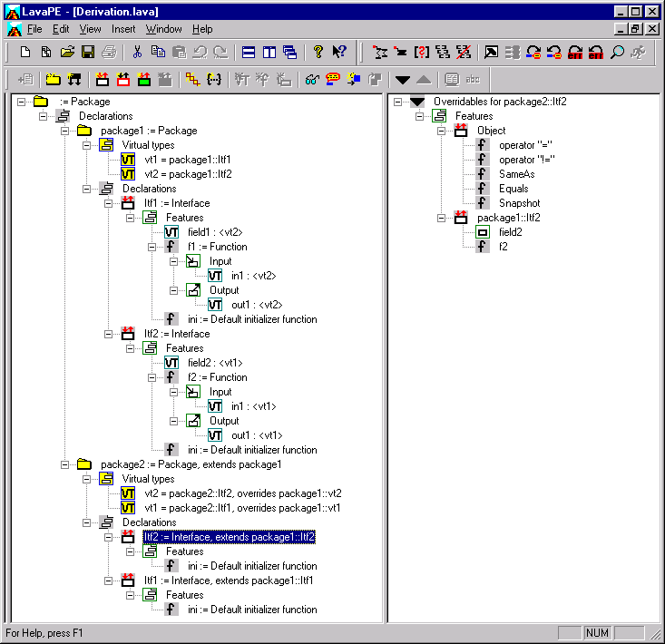This screenshot has width=665, height=644.
Task: Click the Copy toolbar icon
Action: (158, 53)
